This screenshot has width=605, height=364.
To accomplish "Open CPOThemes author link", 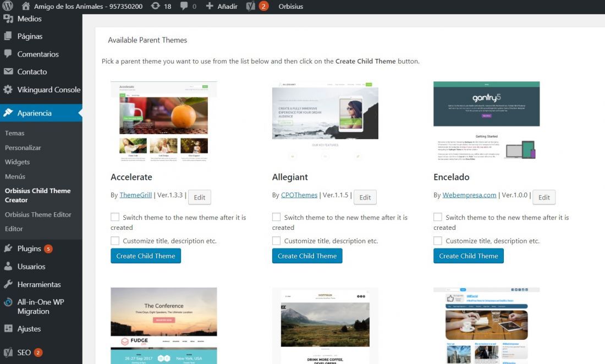I will tap(299, 195).
